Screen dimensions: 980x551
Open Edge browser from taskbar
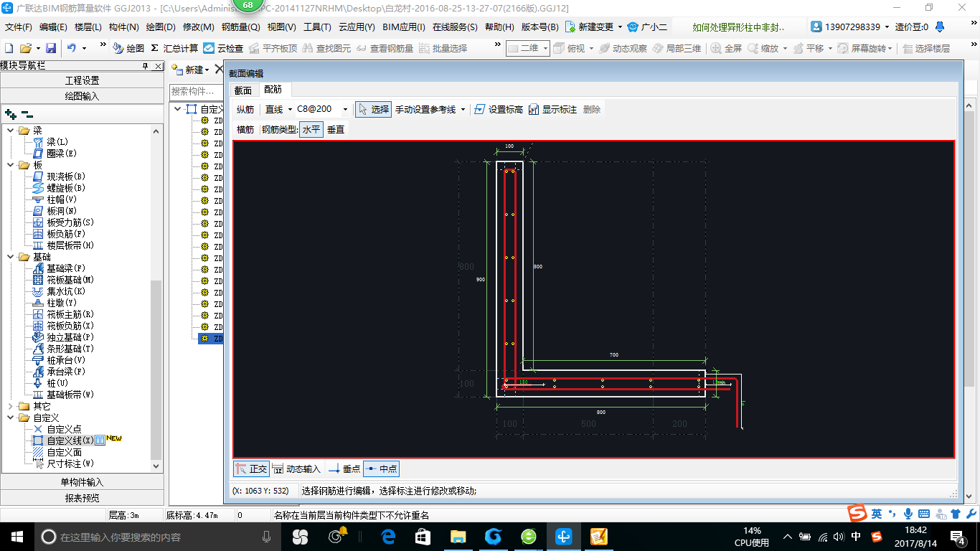point(389,537)
